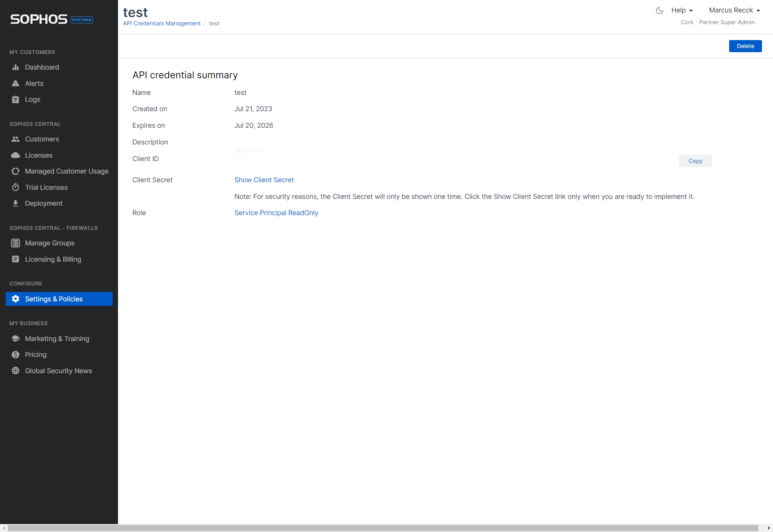Open Licensing & Billing menu item
This screenshot has height=532, width=773.
coord(59,259)
